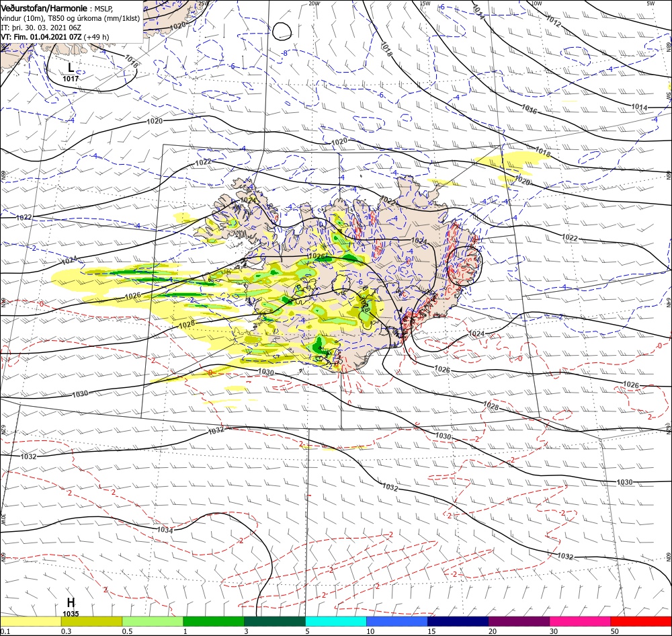Click the light green 0.5 legend swatch
The image size is (672, 636).
click(153, 621)
